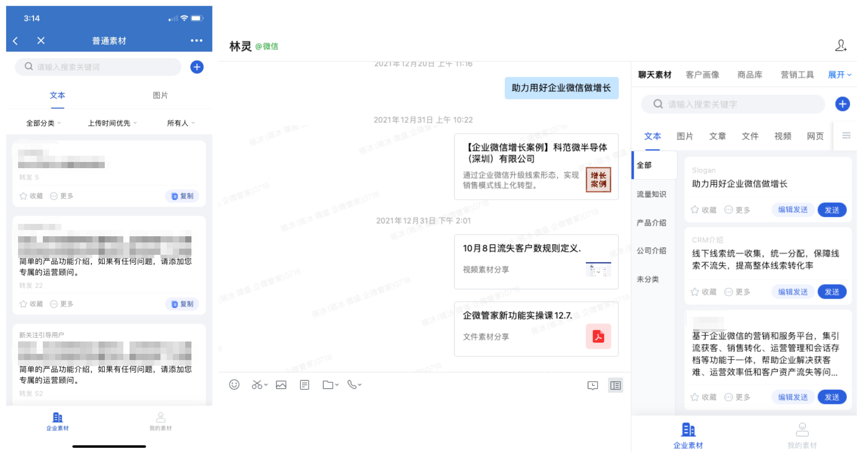868x472 pixels.
Task: Favorite the material card with 转发 22
Action: tap(31, 304)
